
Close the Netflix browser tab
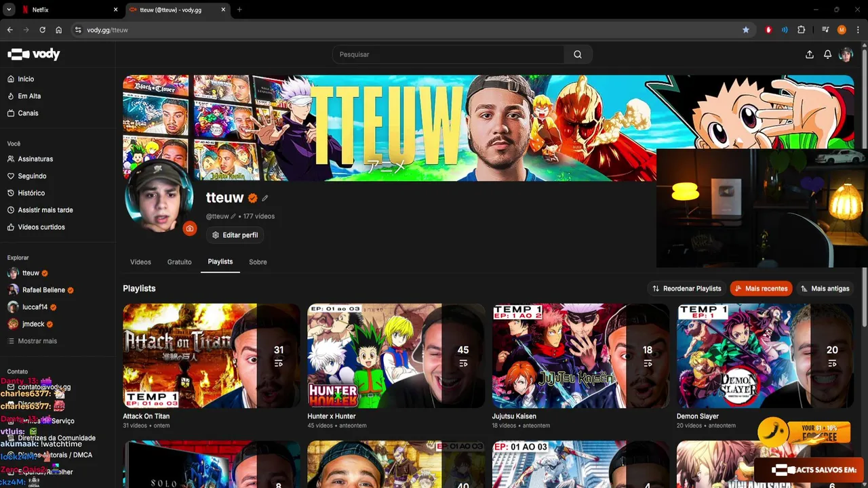pos(115,9)
